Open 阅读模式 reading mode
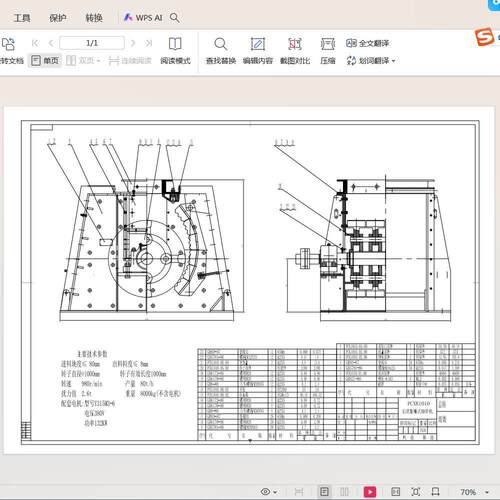 tap(175, 50)
